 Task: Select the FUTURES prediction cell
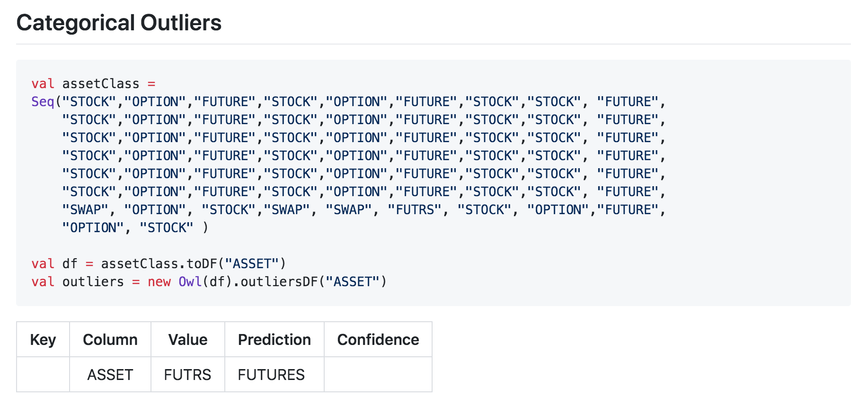pos(271,375)
